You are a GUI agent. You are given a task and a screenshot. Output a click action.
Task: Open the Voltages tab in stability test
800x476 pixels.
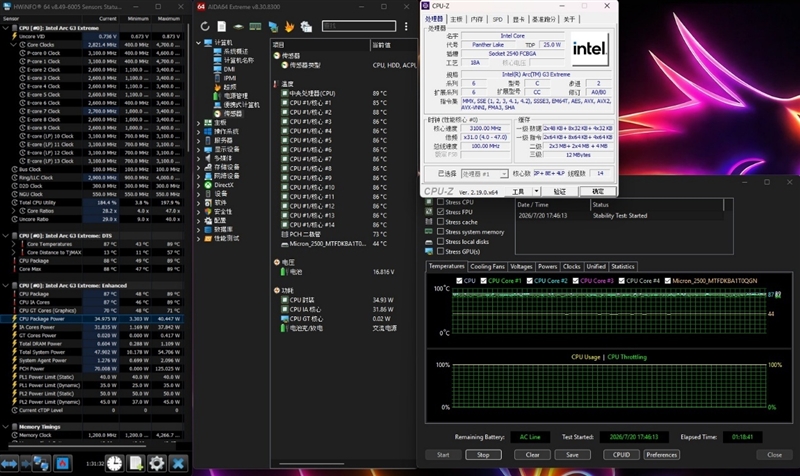click(x=521, y=266)
